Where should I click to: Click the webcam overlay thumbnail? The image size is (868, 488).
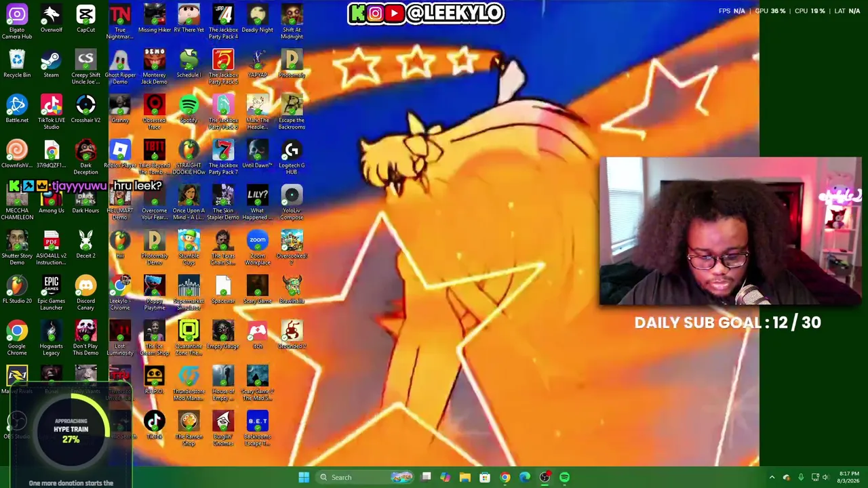pos(730,231)
